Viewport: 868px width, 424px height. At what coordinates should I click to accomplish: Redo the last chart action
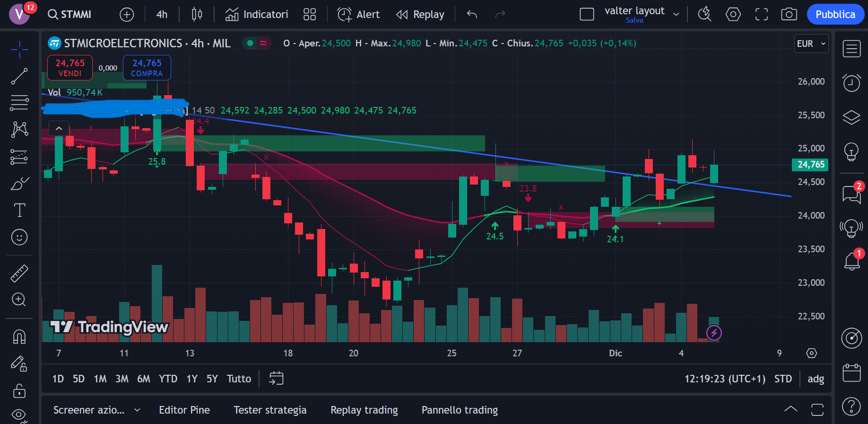pos(500,14)
